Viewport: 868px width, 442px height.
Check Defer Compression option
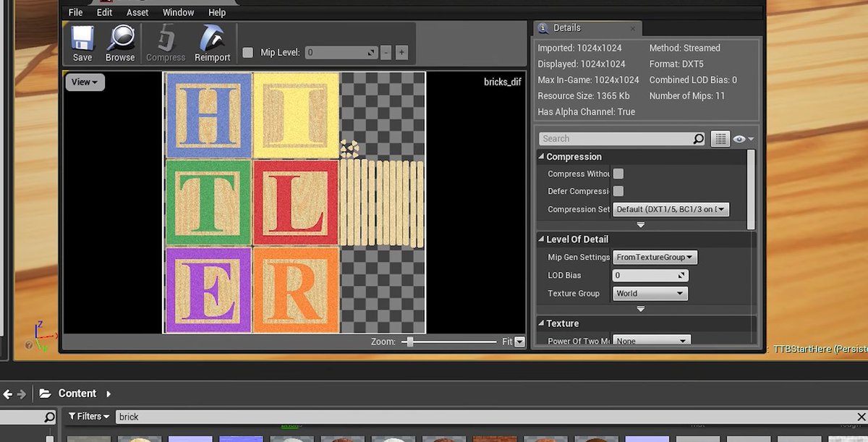tap(618, 191)
